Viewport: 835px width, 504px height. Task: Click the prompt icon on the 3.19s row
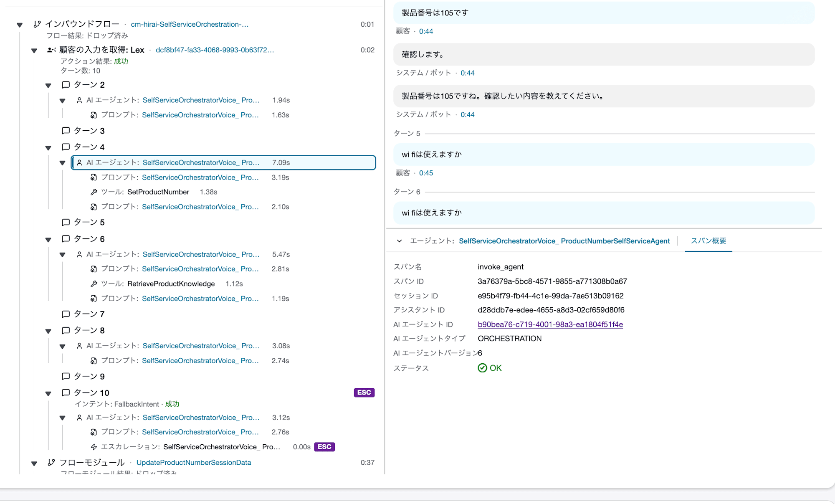[x=94, y=177]
